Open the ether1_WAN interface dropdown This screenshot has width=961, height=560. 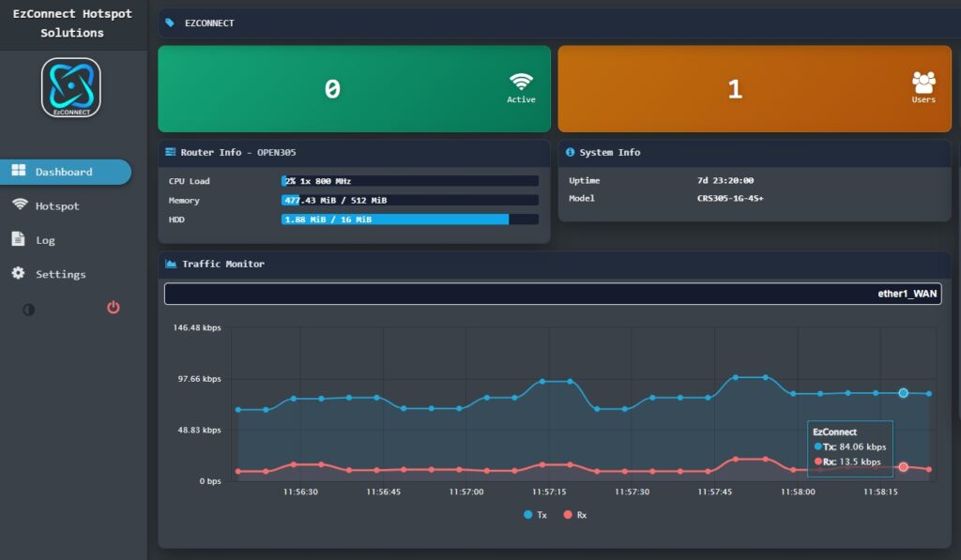pyautogui.click(x=552, y=294)
